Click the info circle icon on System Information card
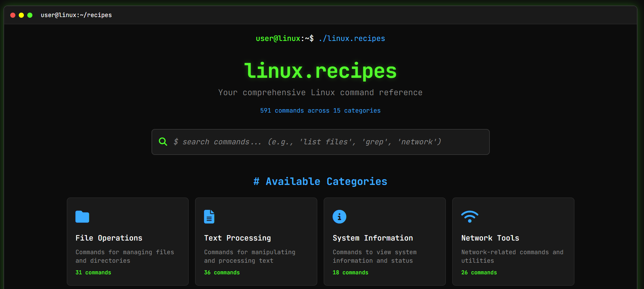Screen dimensions: 644x289 point(339,217)
